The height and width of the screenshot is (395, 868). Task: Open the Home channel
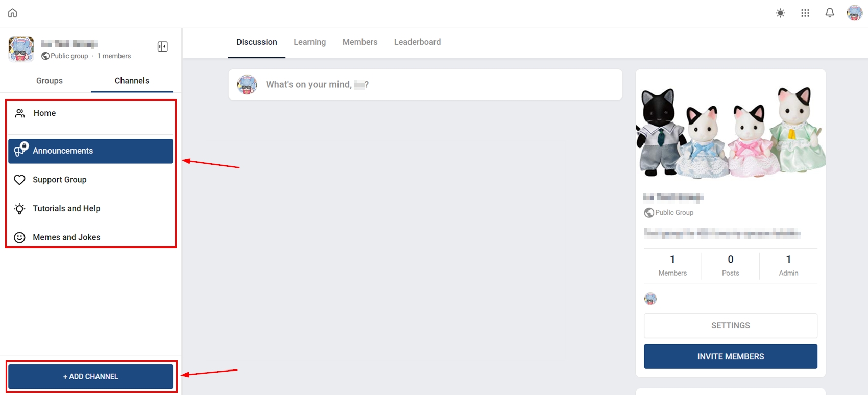(x=90, y=113)
